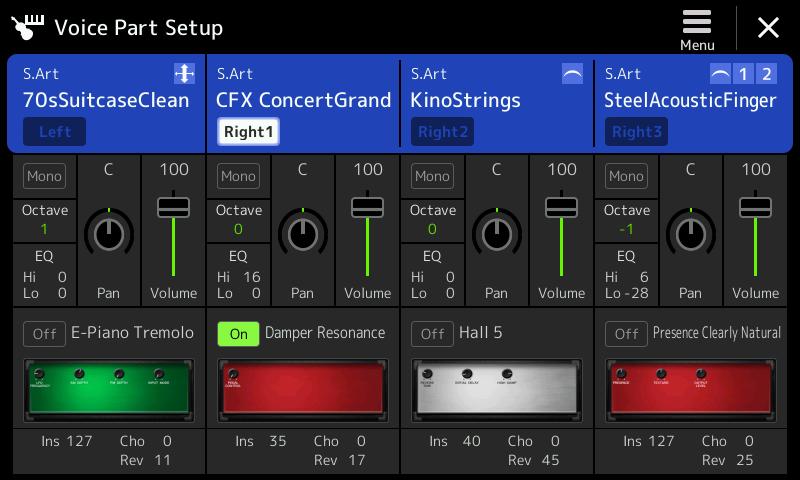Toggle Mono for the Right1 part
Viewport: 800px width, 480px height.
pos(238,176)
